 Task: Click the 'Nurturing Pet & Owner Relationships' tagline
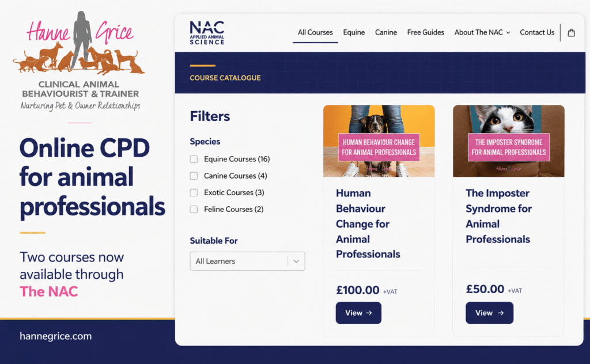(80, 105)
